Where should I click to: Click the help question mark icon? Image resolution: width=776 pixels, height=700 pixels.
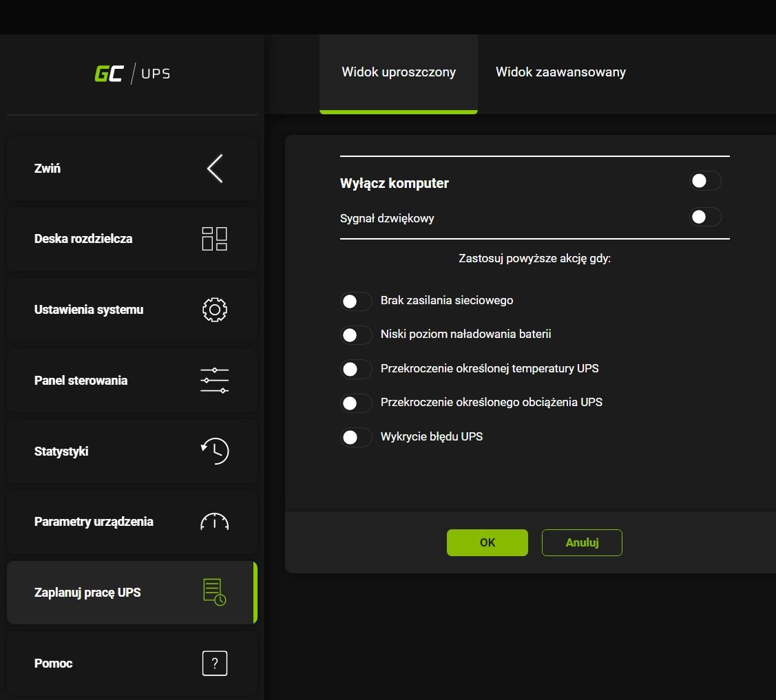tap(214, 663)
